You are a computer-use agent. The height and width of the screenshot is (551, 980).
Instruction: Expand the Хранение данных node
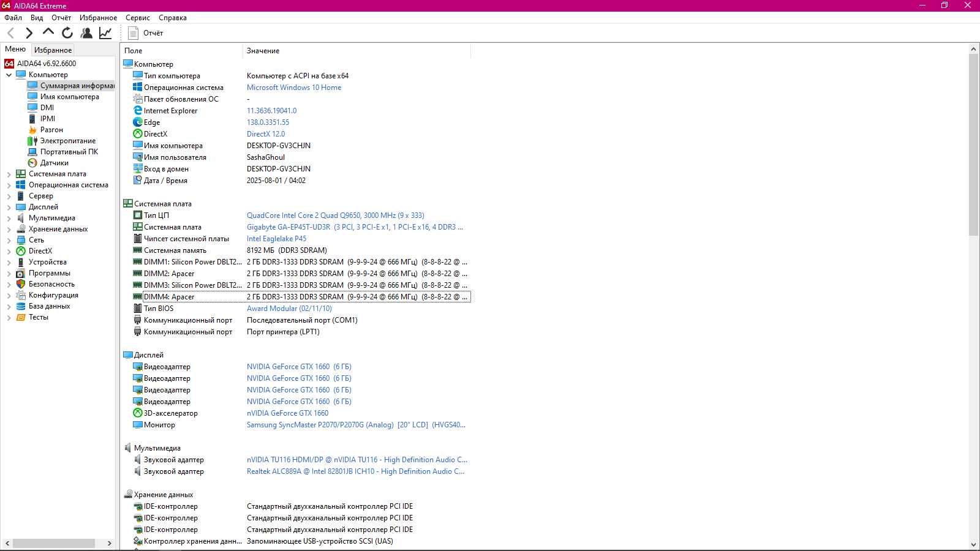click(x=9, y=230)
